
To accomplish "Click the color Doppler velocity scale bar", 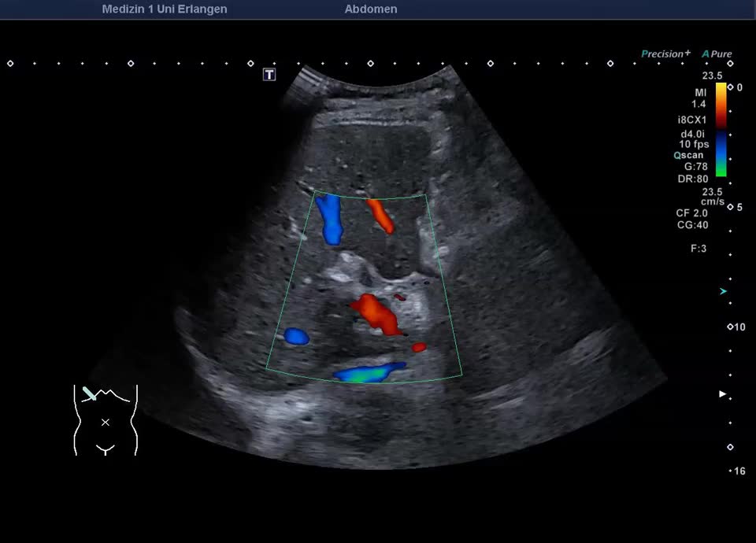I will click(721, 130).
